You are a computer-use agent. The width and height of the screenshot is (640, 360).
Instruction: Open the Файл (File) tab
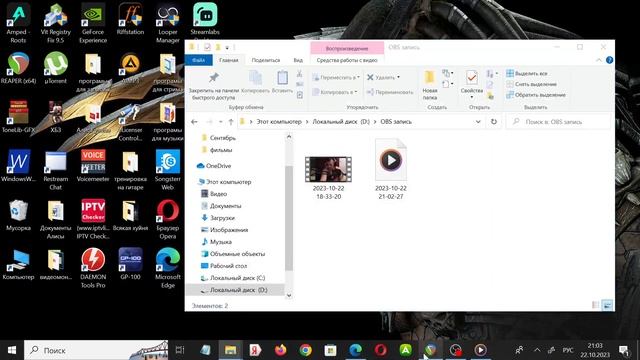point(198,60)
